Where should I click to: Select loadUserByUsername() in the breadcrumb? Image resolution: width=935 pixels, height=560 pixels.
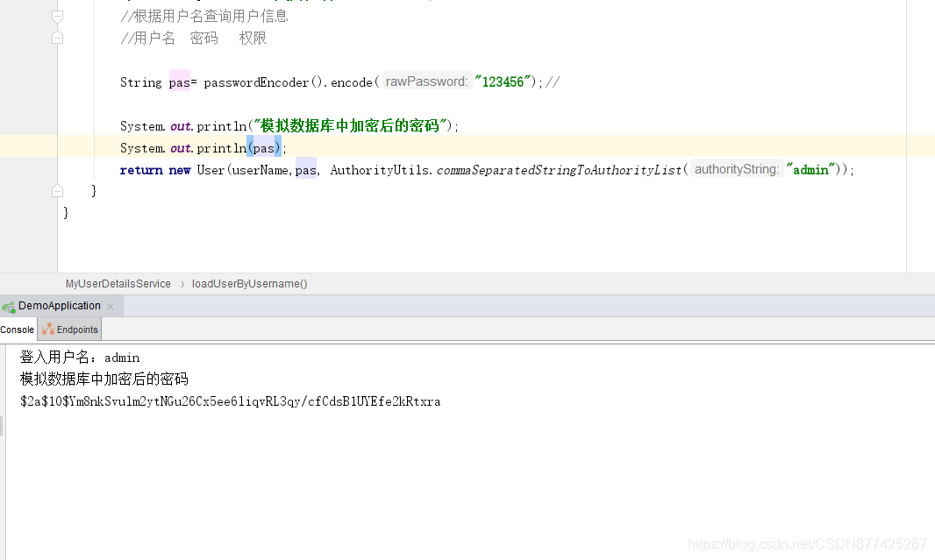[249, 284]
